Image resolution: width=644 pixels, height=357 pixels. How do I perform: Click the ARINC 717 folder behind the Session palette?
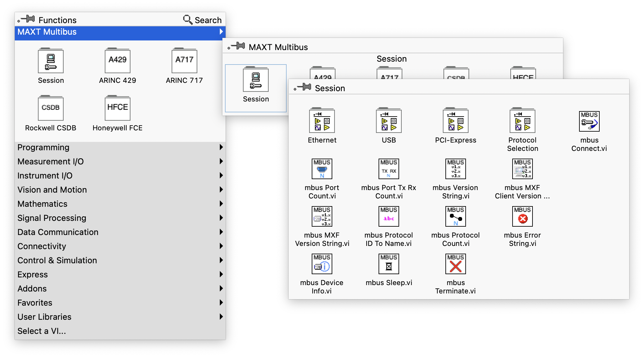(389, 73)
